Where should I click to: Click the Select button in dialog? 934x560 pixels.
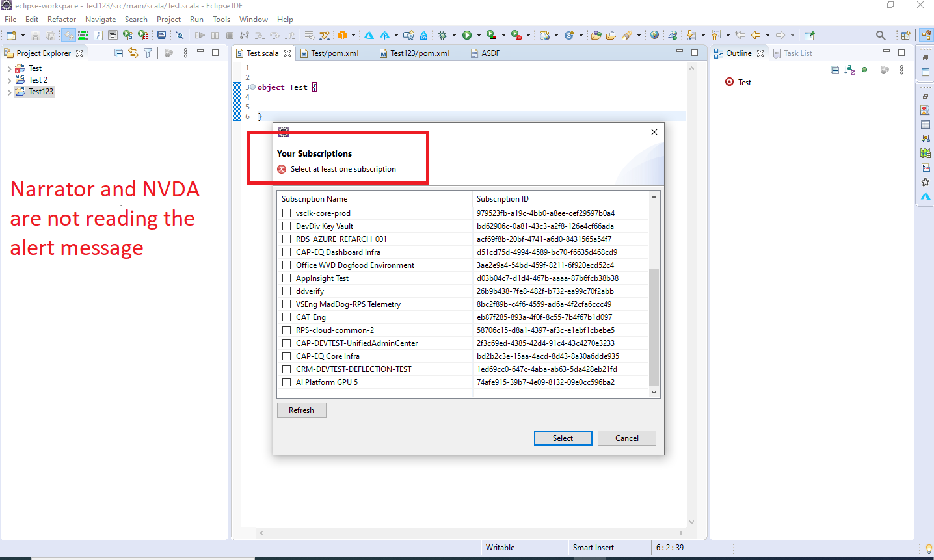click(x=563, y=438)
